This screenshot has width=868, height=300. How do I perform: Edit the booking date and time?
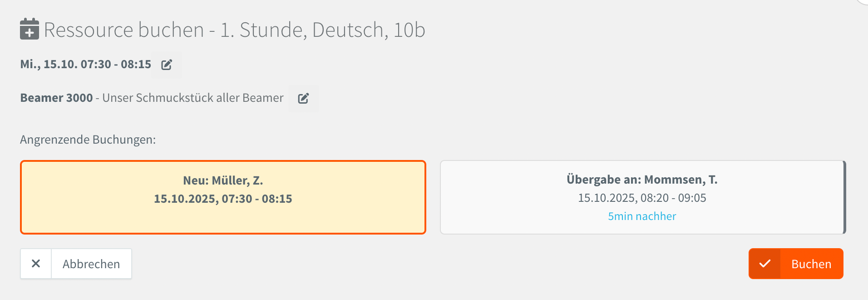pyautogui.click(x=167, y=65)
